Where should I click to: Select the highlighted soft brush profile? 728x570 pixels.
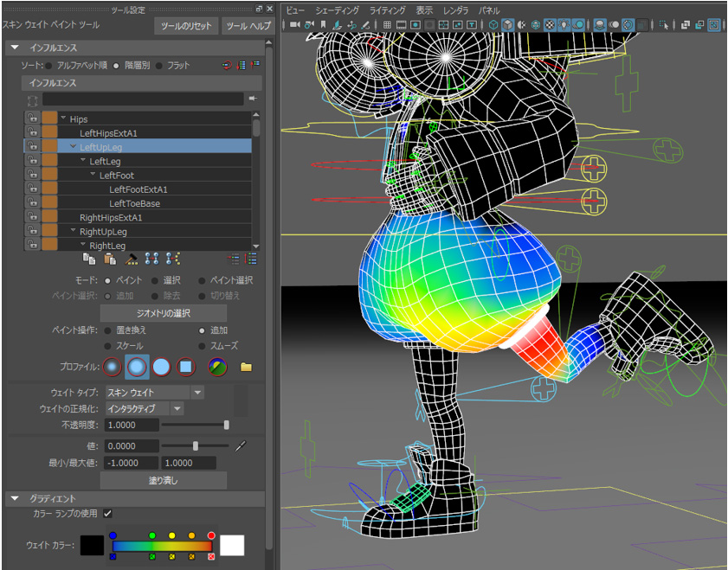(137, 367)
